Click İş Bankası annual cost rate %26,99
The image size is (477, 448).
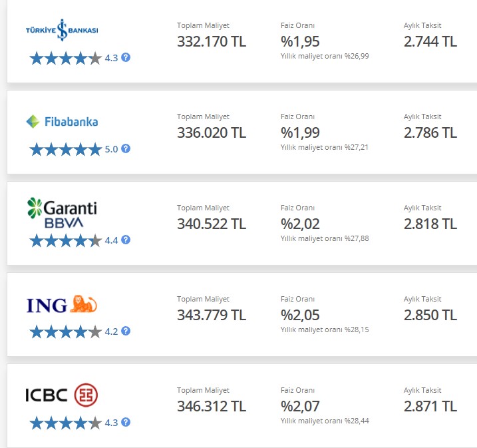tap(325, 56)
